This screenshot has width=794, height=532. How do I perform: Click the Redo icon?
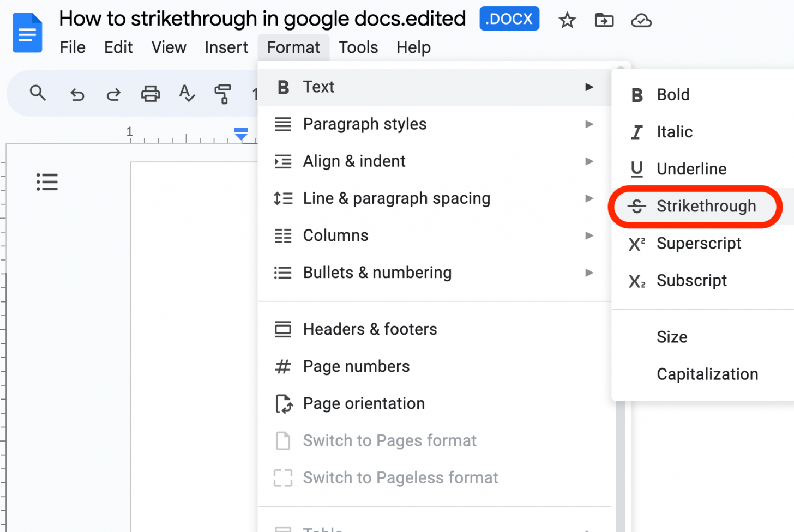tap(113, 94)
